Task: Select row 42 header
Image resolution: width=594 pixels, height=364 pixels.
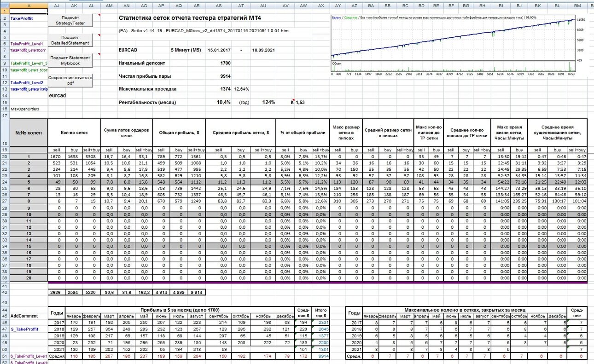Action: click(5, 292)
